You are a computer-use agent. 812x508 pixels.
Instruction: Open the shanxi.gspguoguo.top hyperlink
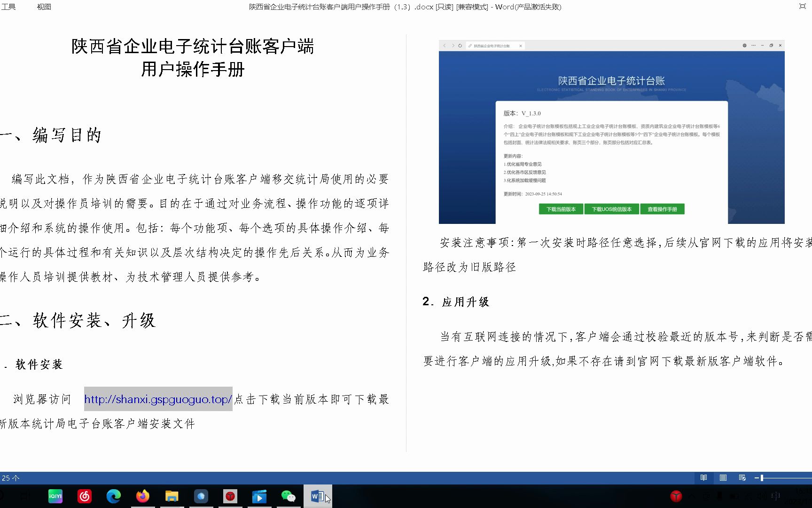[158, 399]
